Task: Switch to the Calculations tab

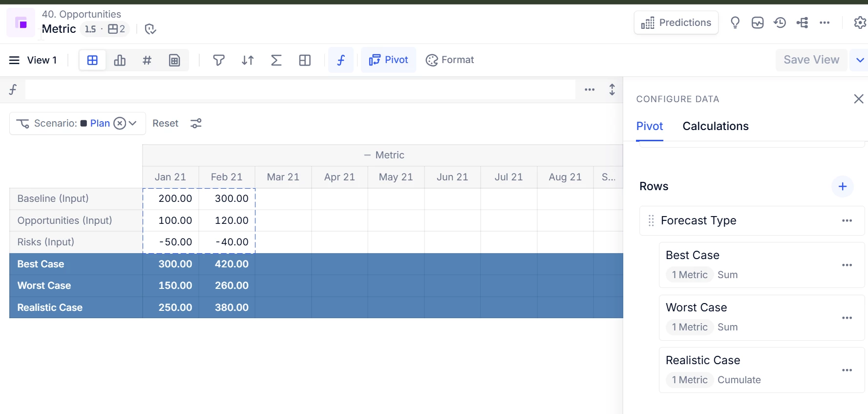Action: pyautogui.click(x=715, y=126)
